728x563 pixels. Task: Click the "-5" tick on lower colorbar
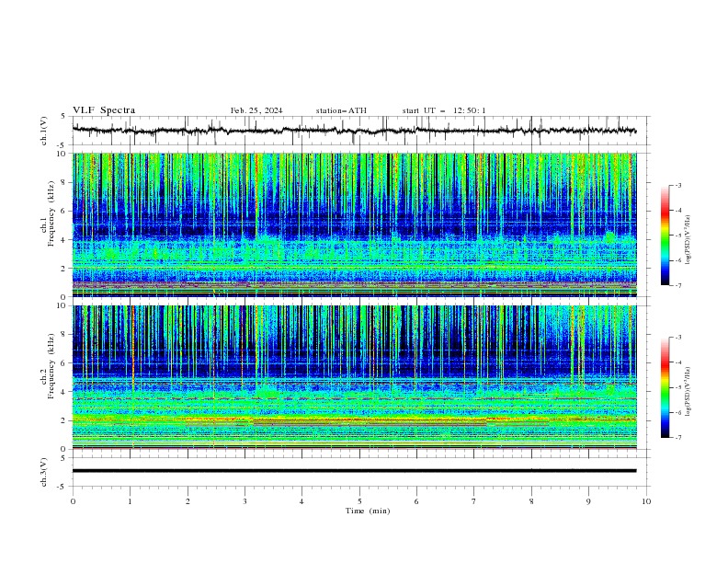click(x=677, y=387)
